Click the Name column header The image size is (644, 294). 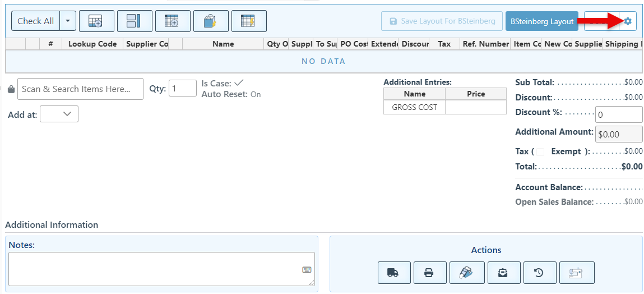(223, 44)
